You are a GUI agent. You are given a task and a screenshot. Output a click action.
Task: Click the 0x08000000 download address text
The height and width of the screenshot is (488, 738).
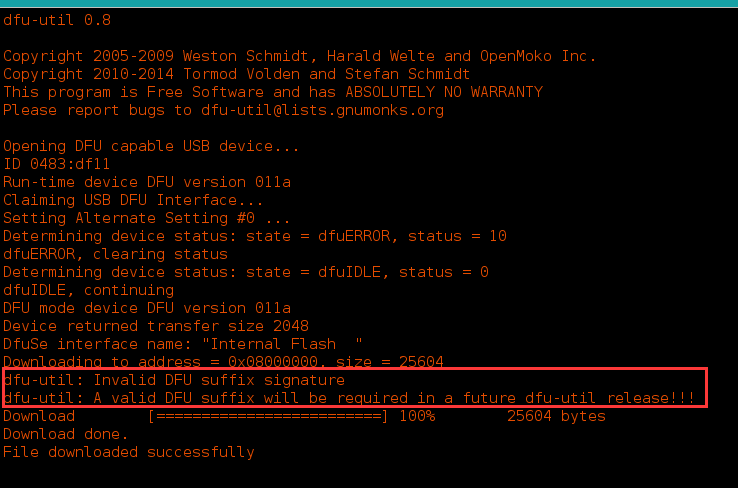click(273, 362)
